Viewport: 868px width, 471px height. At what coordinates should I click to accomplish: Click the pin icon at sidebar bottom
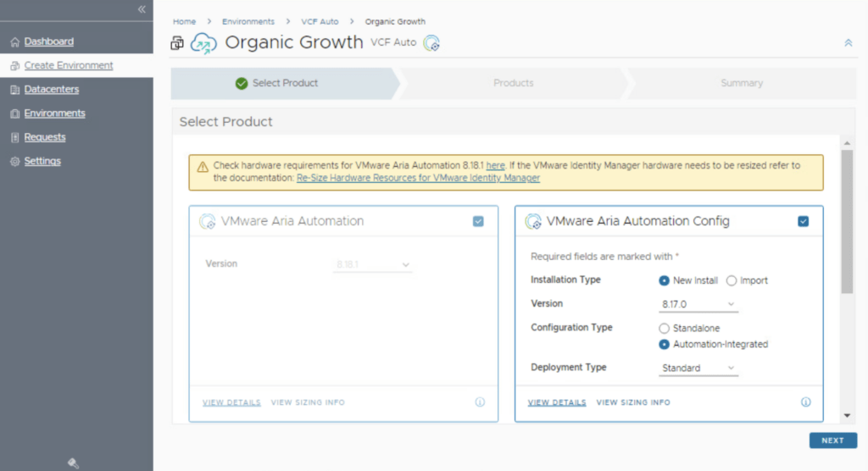point(74,463)
